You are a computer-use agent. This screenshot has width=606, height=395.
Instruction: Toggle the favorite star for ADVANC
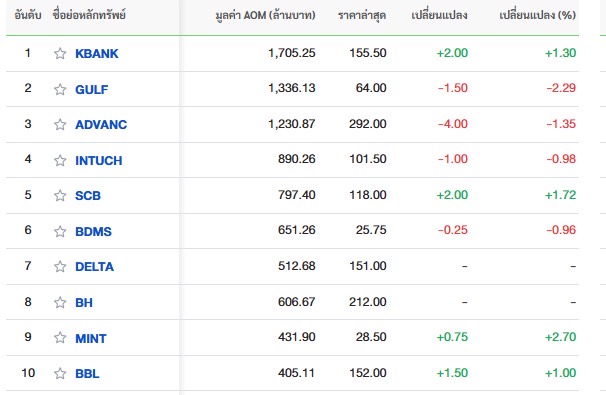point(60,124)
